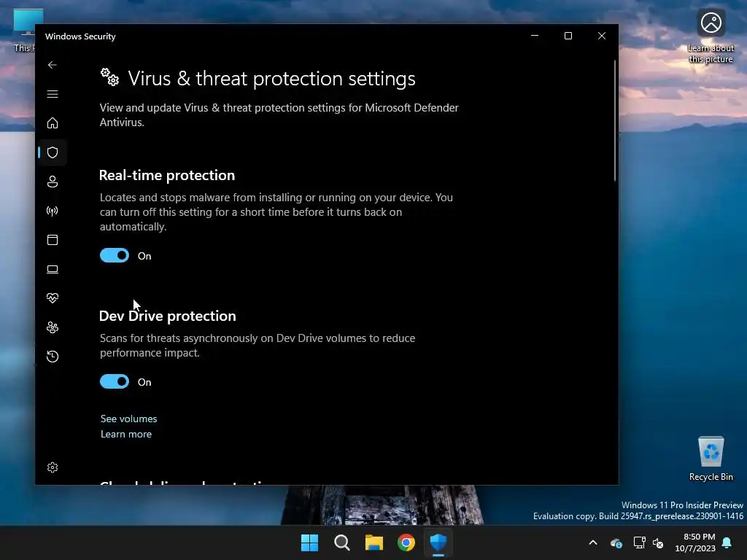This screenshot has width=747, height=560.
Task: Open Firewall & network protection icon
Action: 53,211
